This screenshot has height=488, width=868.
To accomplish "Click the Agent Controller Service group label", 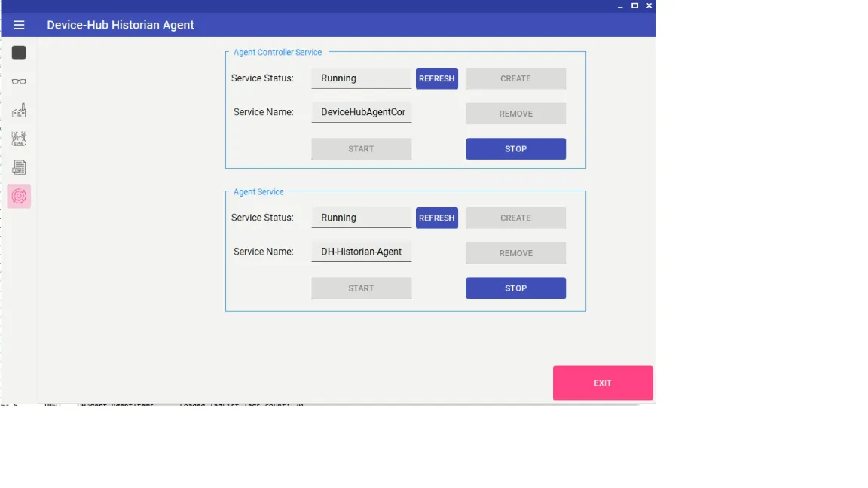I will [277, 52].
